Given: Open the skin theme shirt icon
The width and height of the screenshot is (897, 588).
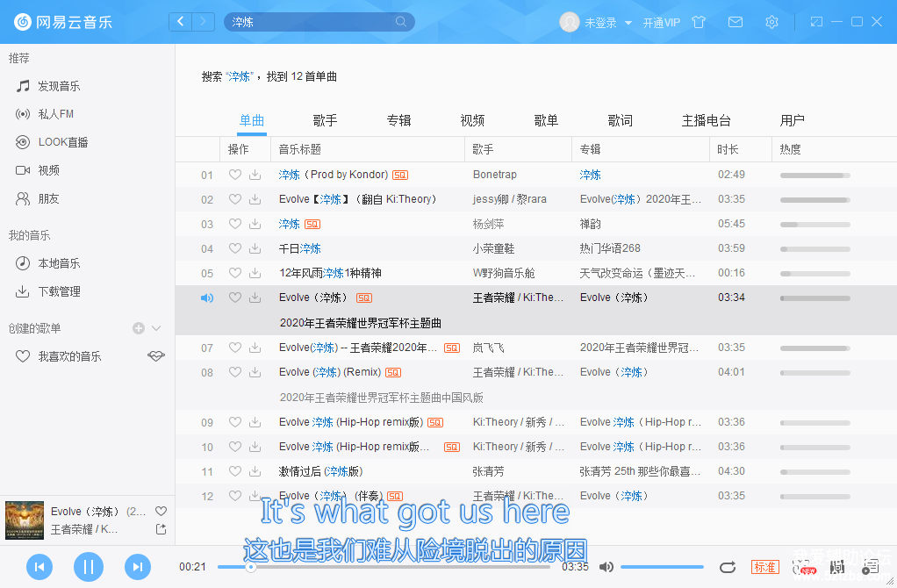Looking at the screenshot, I should (699, 22).
